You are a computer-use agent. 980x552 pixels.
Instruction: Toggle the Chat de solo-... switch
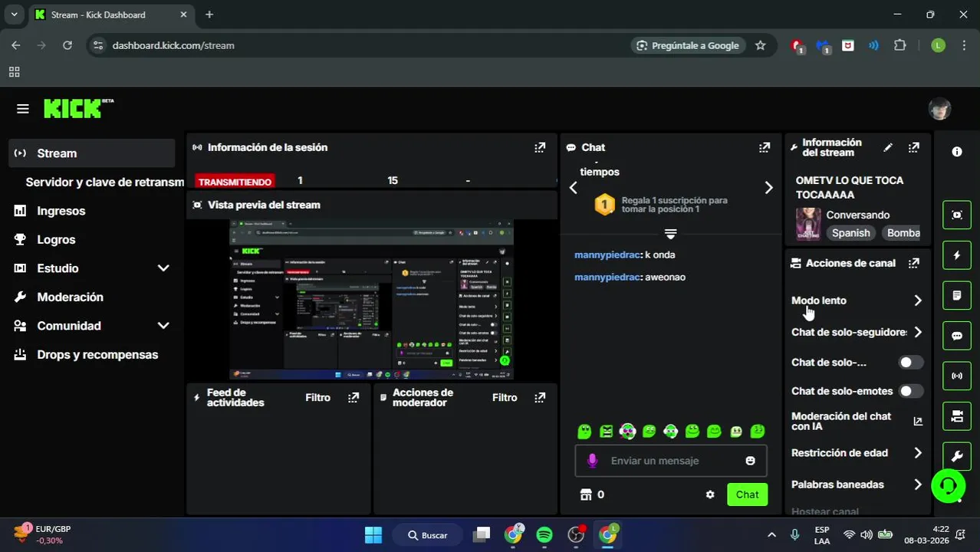910,363
